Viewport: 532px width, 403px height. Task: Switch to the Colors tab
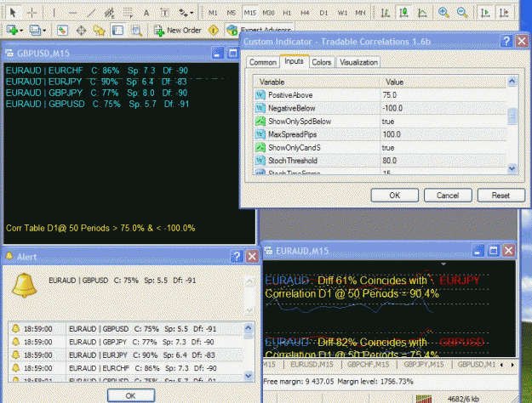[321, 62]
